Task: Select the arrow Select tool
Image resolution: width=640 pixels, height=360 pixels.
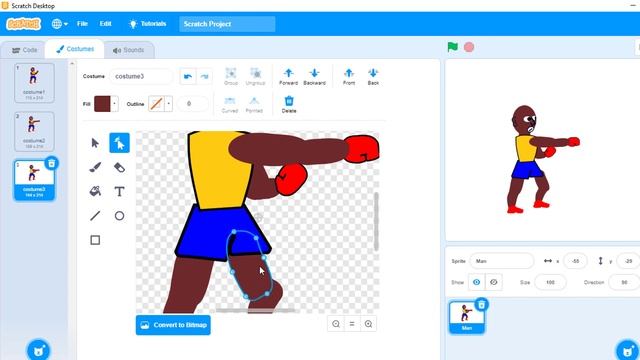Action: 95,143
